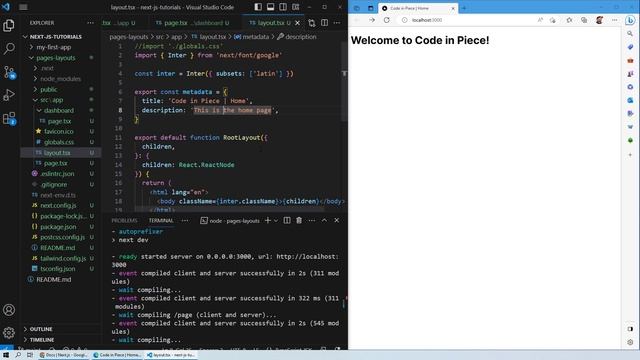Create a new terminal with plus icon
The height and width of the screenshot is (360, 640).
268,220
